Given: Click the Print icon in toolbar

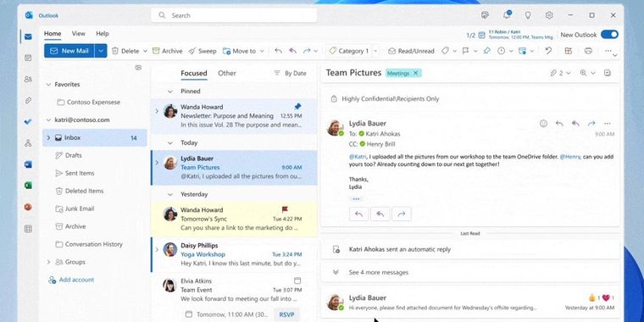Looking at the screenshot, I should point(588,51).
